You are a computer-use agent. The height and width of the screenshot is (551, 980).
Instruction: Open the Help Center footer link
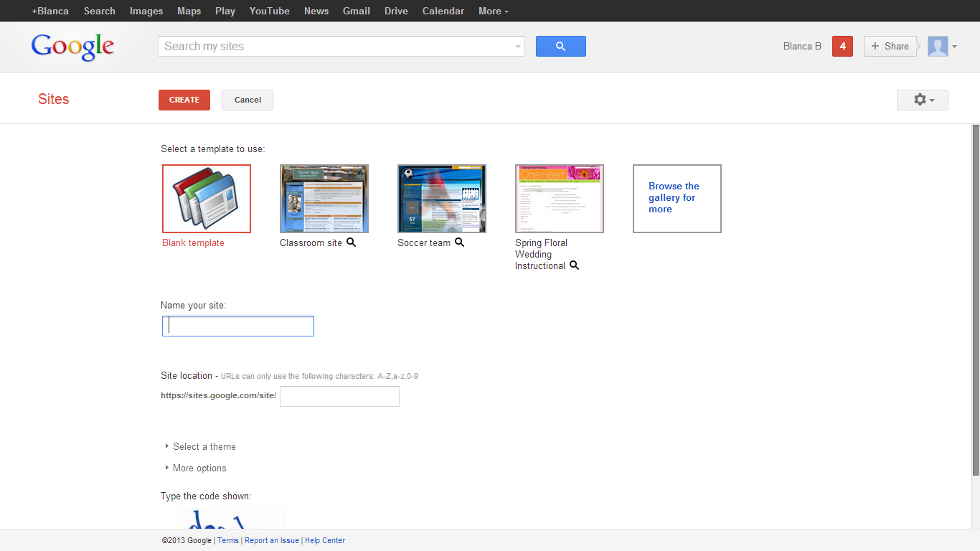pyautogui.click(x=325, y=540)
